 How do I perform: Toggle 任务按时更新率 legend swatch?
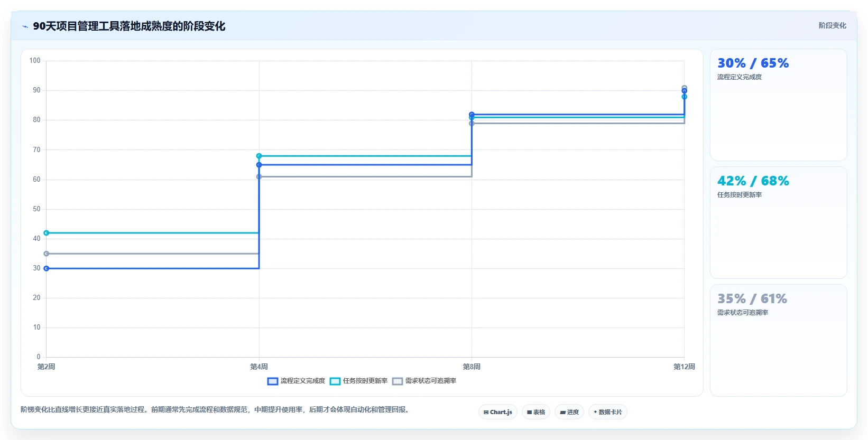tap(335, 381)
